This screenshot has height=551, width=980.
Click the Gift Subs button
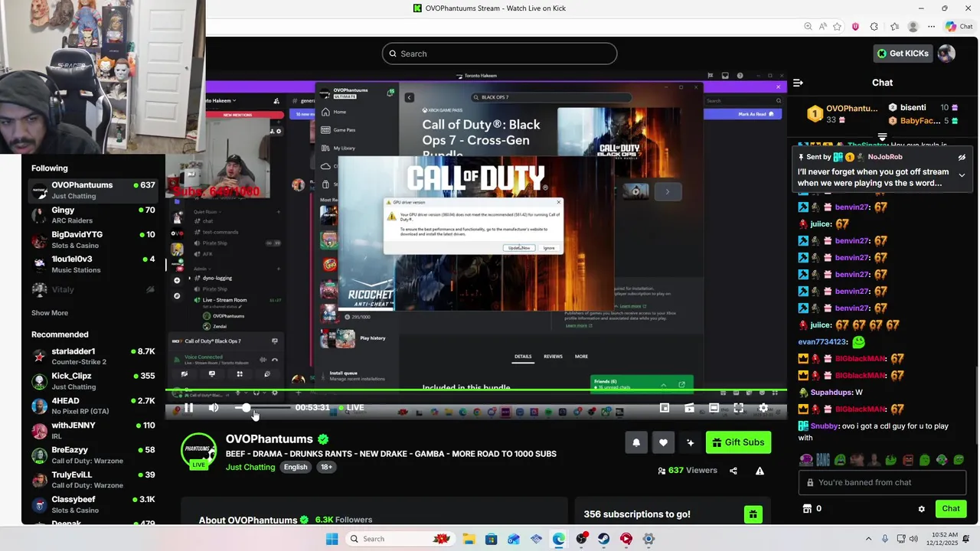click(x=738, y=442)
